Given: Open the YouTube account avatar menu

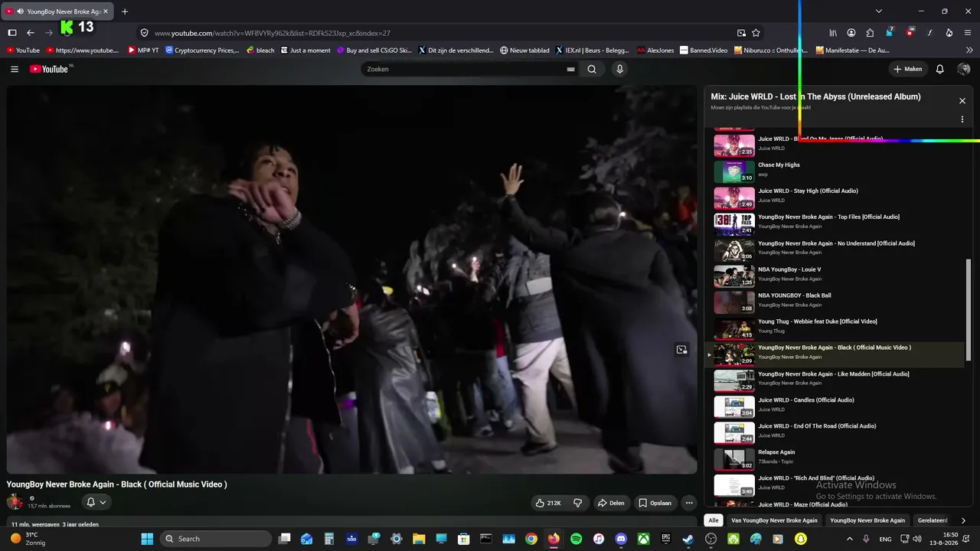Looking at the screenshot, I should click(964, 69).
